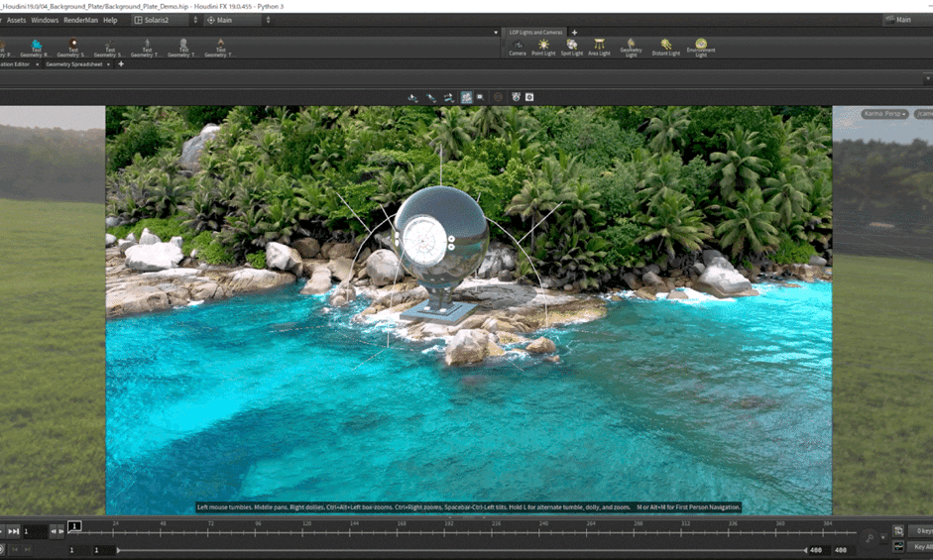This screenshot has height=560, width=933.
Task: Click the Test Geometry Tommy shelf tool
Action: (x=147, y=49)
